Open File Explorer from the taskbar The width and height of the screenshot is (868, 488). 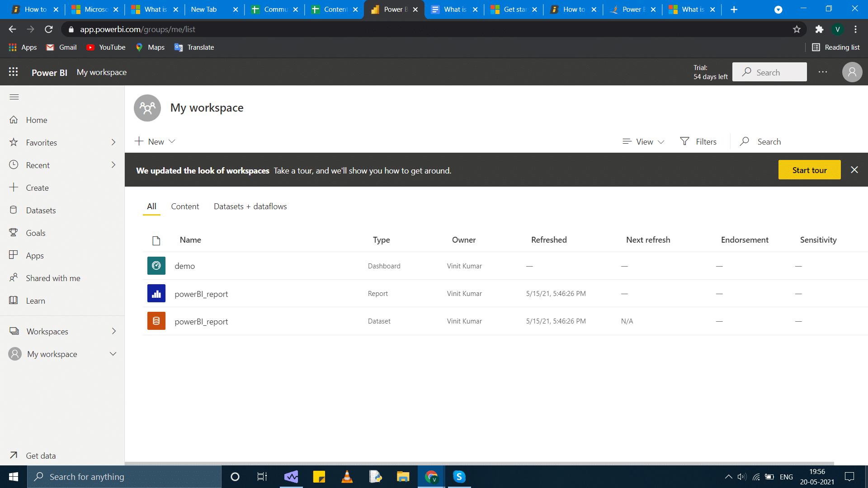[x=403, y=477]
